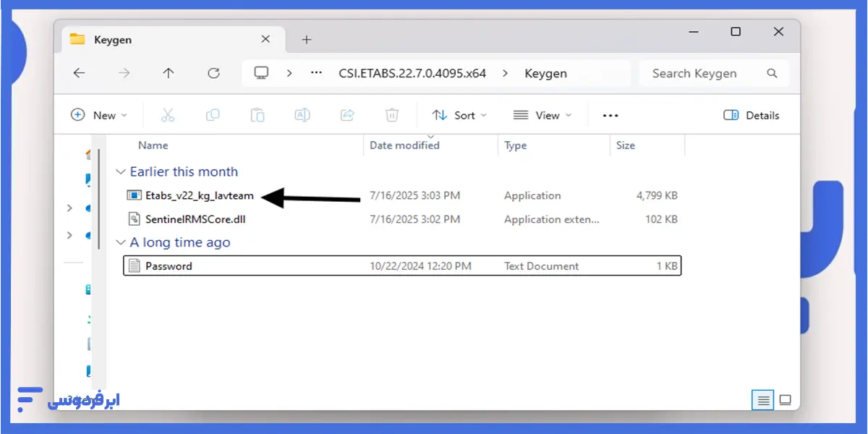This screenshot has width=868, height=434.
Task: Collapse the Earlier this month group
Action: [x=120, y=172]
